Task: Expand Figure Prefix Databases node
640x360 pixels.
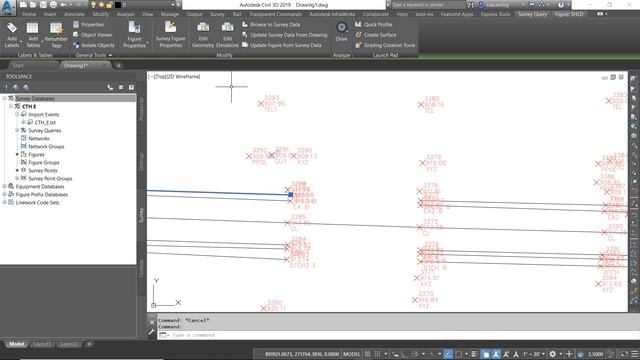Action: coord(4,194)
